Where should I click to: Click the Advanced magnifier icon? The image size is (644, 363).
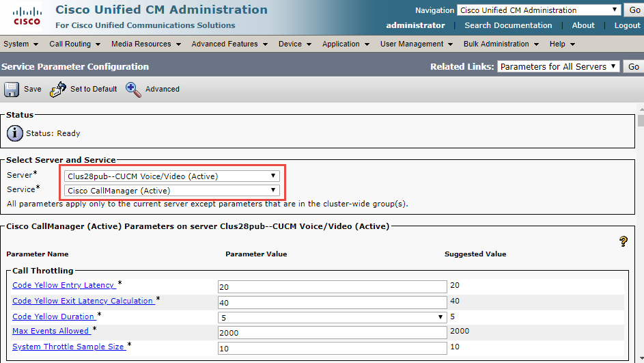coord(133,89)
